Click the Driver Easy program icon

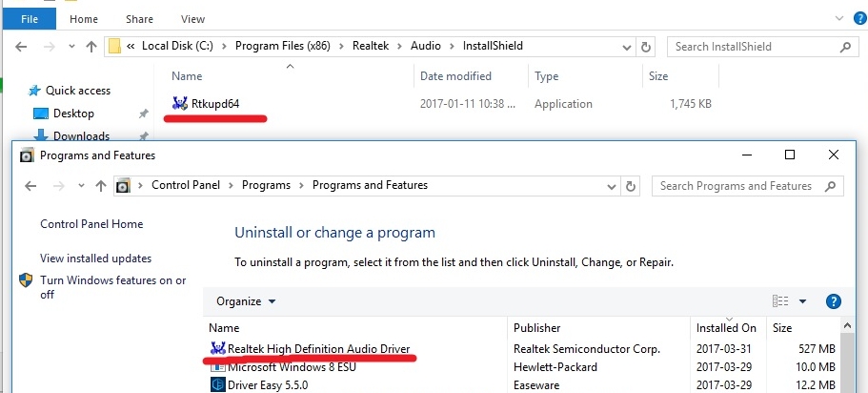218,384
